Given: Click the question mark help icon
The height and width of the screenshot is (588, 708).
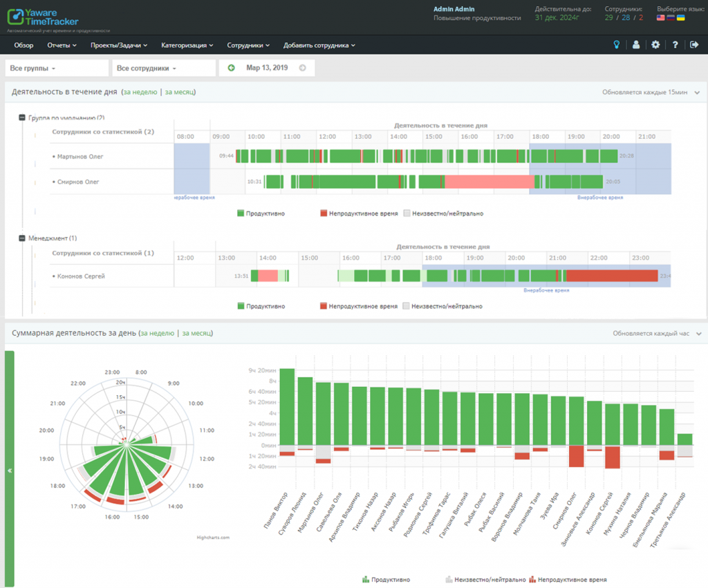Looking at the screenshot, I should coord(675,45).
